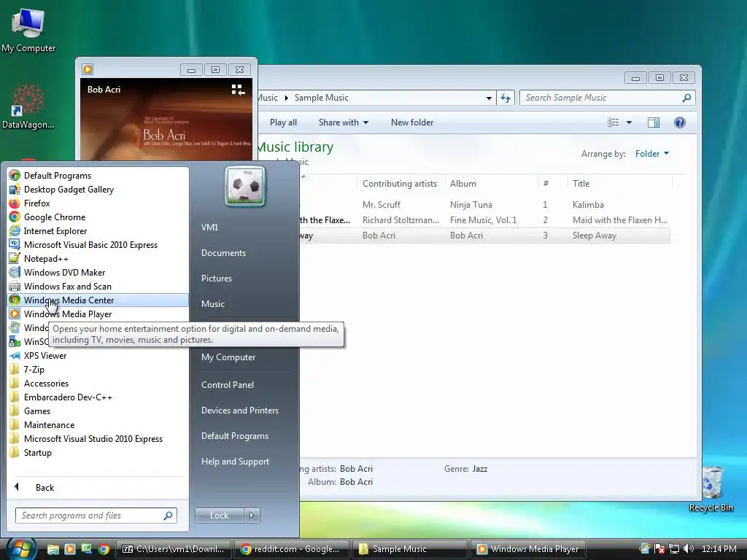Open Default Programs in the programs list
The width and height of the screenshot is (747, 560).
[98, 176]
